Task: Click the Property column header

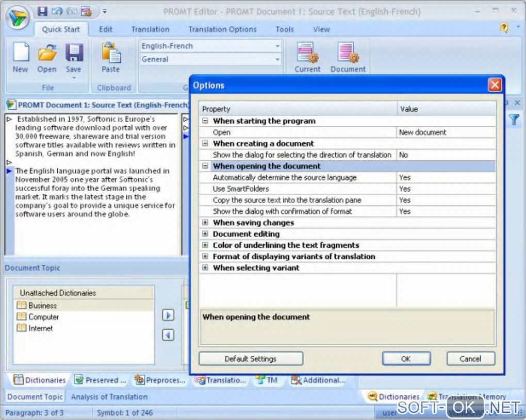Action: tap(298, 109)
